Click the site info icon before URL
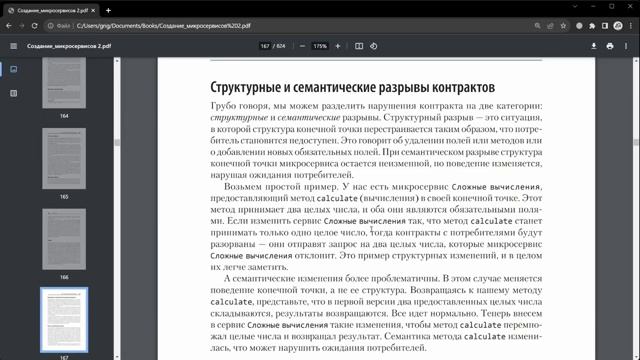 (x=51, y=26)
